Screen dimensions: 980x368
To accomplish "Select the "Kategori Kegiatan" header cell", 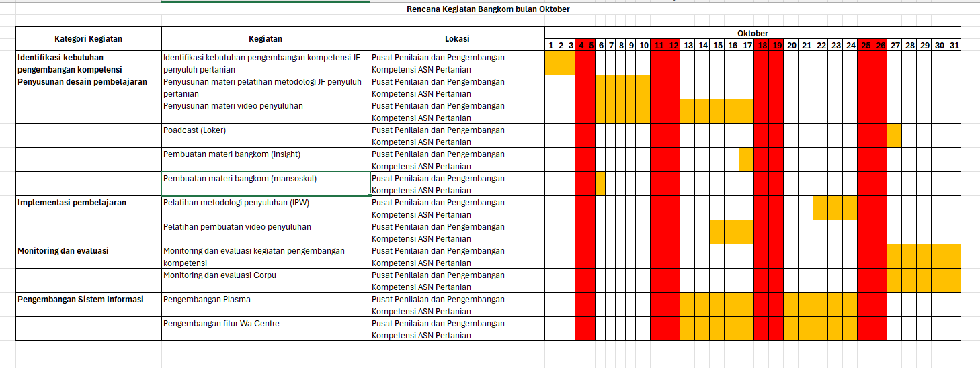I will pos(89,39).
